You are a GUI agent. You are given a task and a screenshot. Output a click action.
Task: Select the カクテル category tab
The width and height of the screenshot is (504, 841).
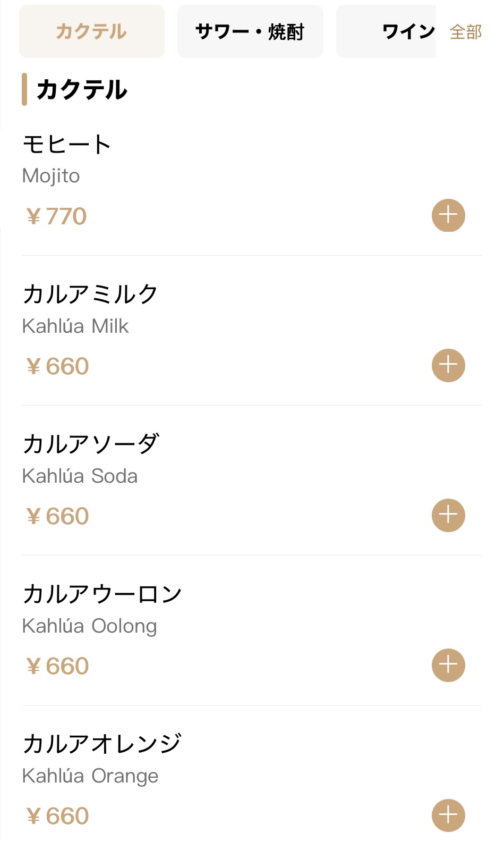(92, 31)
